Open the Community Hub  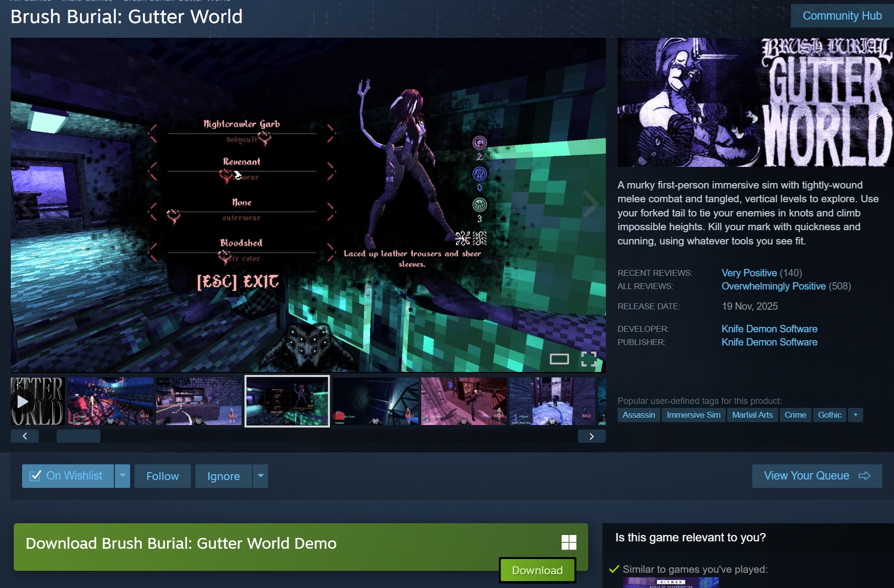click(x=842, y=16)
